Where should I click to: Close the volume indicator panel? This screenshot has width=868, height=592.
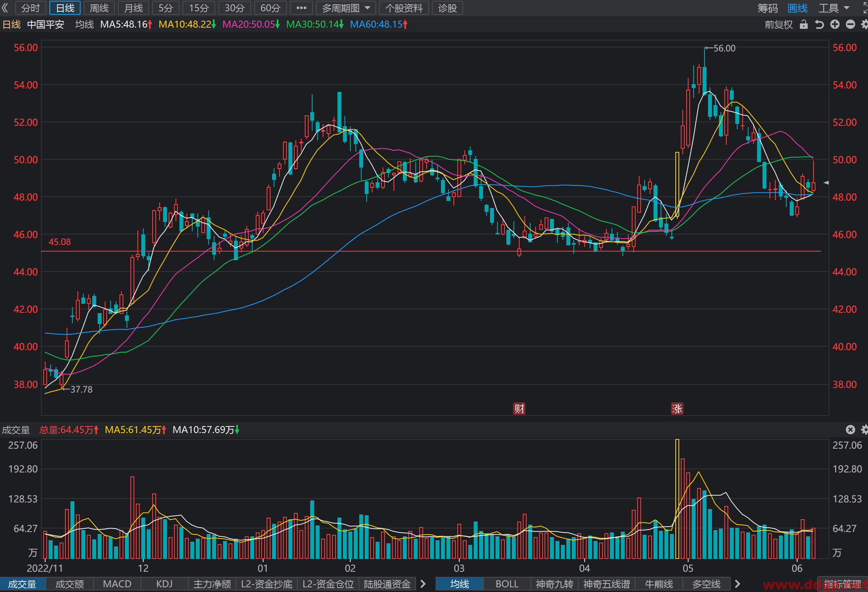(850, 430)
